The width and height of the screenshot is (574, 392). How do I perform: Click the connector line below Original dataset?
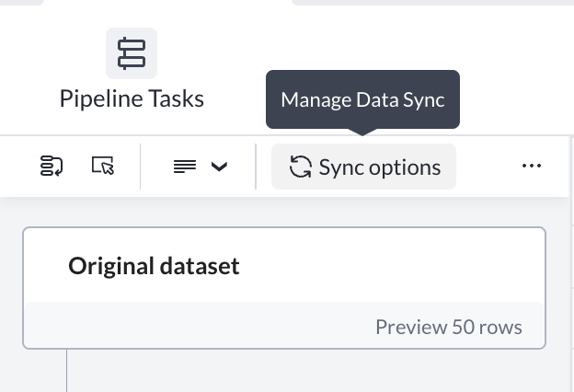pos(67,370)
